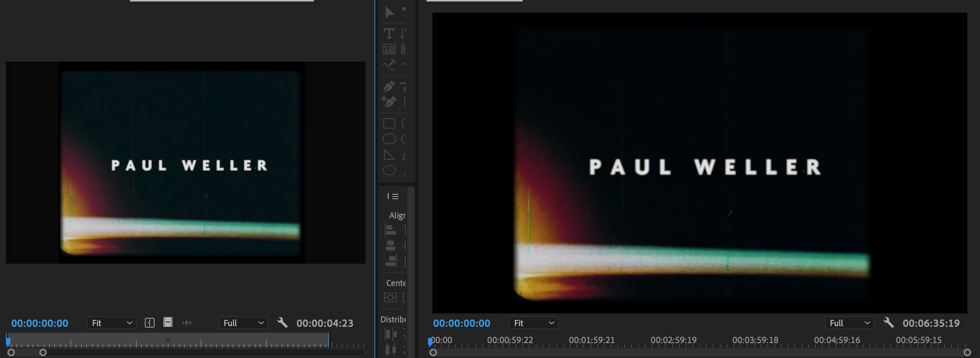Open program monitor wrench settings
This screenshot has width=980, height=358.
tap(888, 323)
